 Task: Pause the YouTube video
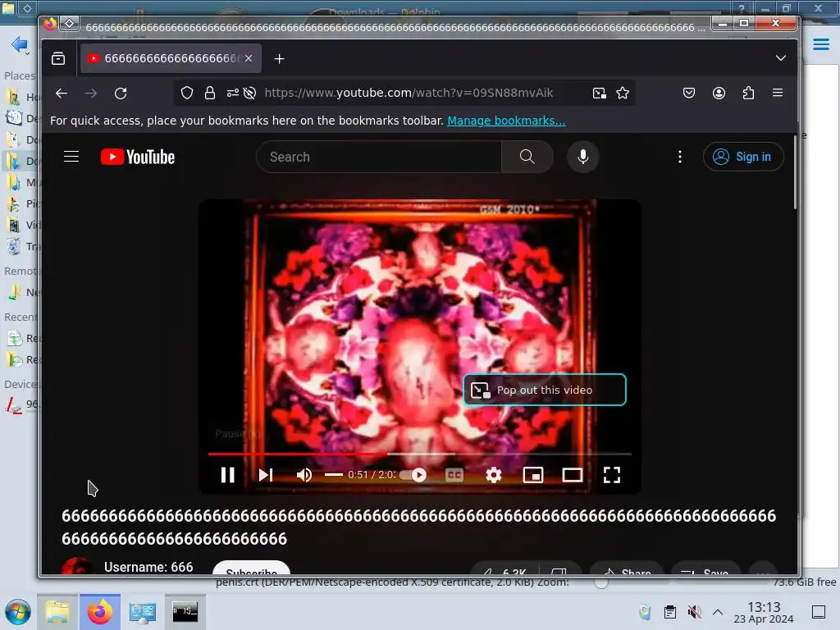[x=228, y=475]
